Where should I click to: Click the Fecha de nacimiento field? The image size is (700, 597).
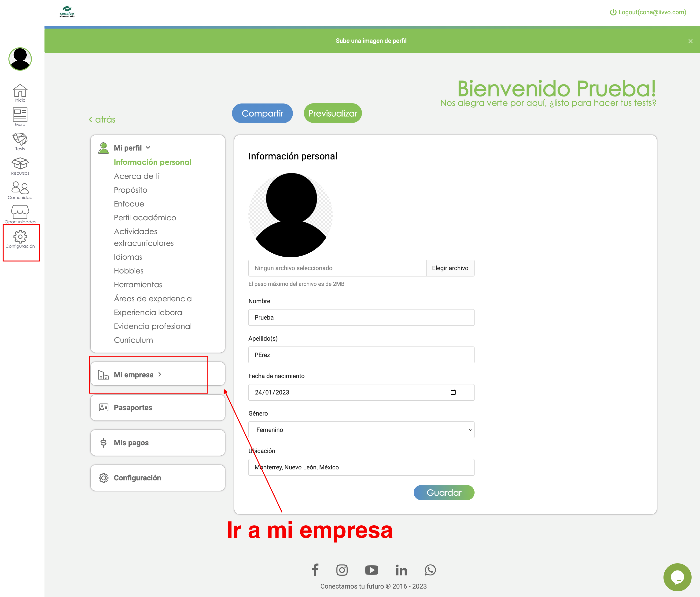[361, 392]
